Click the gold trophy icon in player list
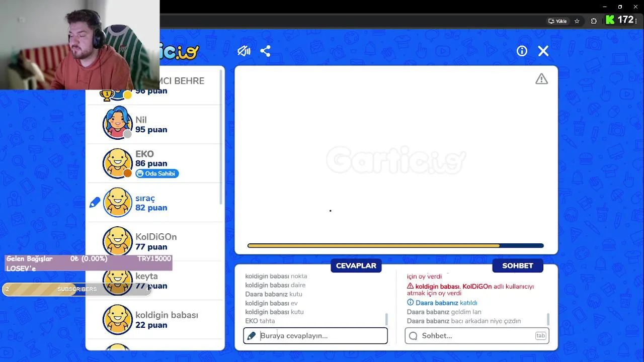Screen dimensions: 644x362 pos(106,95)
